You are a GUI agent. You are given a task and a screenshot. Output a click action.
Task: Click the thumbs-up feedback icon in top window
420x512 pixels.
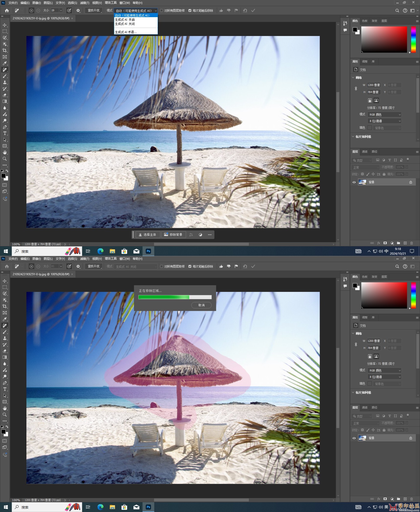[221, 11]
